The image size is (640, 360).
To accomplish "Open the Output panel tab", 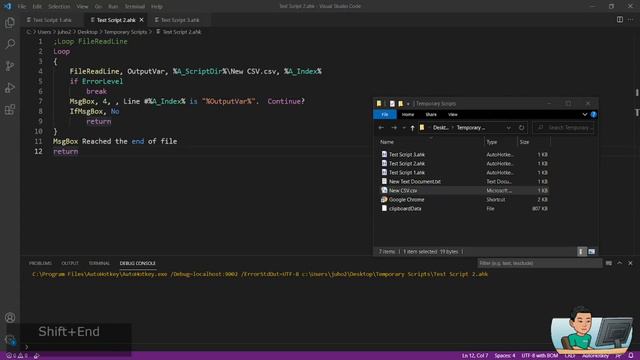I will pyautogui.click(x=70, y=263).
